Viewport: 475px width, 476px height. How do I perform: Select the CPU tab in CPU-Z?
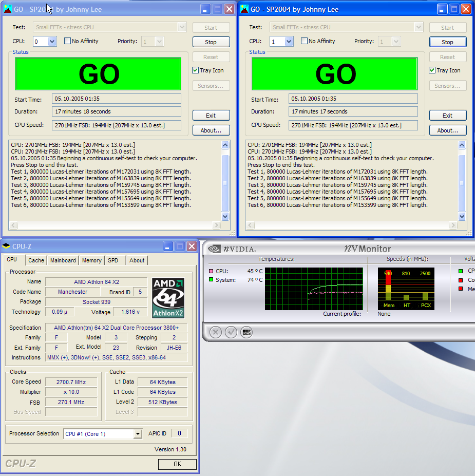[12, 259]
